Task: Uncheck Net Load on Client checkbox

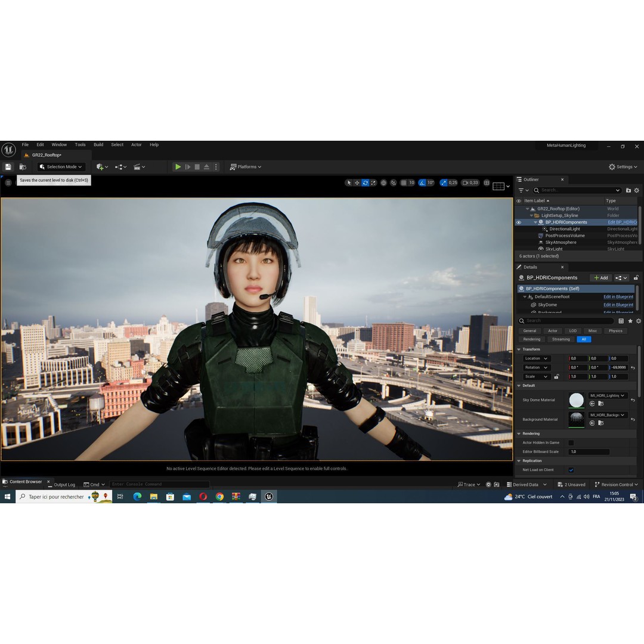Action: (x=571, y=470)
